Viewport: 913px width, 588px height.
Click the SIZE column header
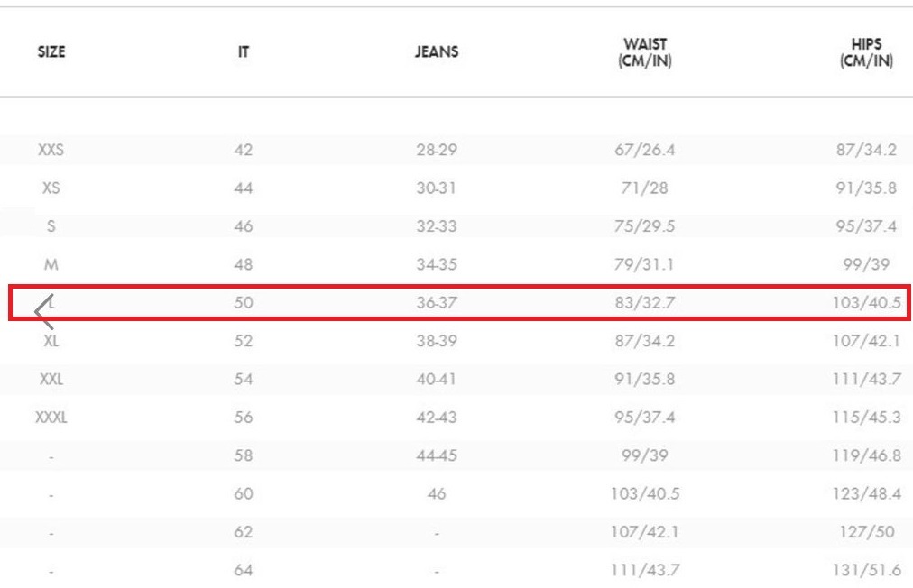pos(51,52)
